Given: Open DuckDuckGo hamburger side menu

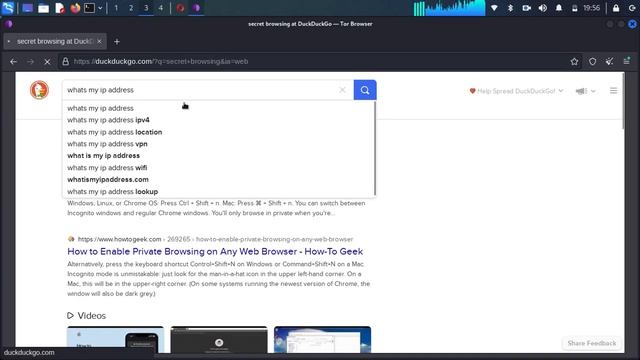Looking at the screenshot, I should tap(613, 91).
